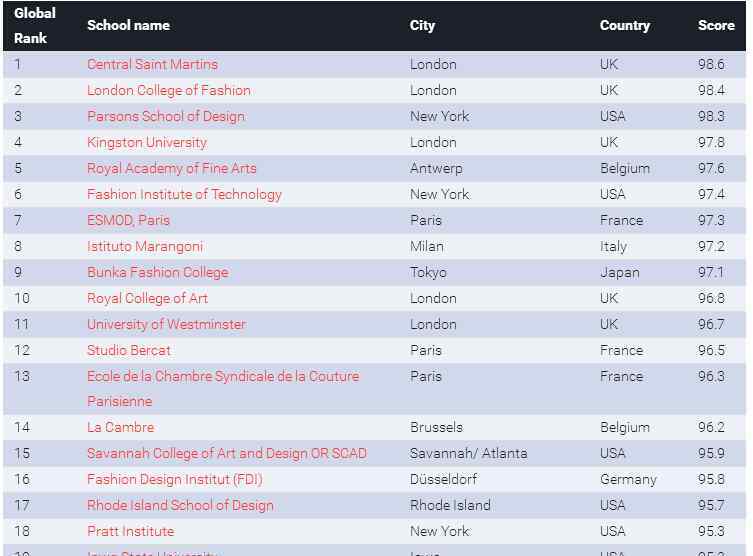Open Rhode Island School of Design link
This screenshot has height=556, width=753.
coord(180,505)
